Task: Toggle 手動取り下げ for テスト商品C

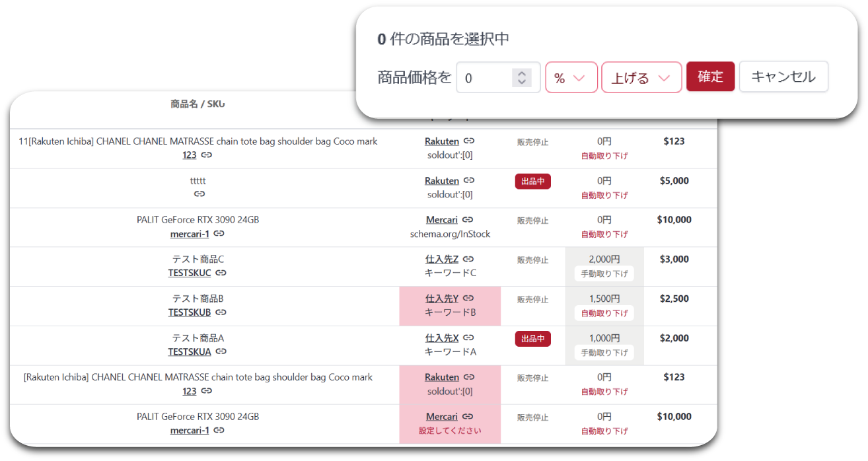Action: [604, 273]
